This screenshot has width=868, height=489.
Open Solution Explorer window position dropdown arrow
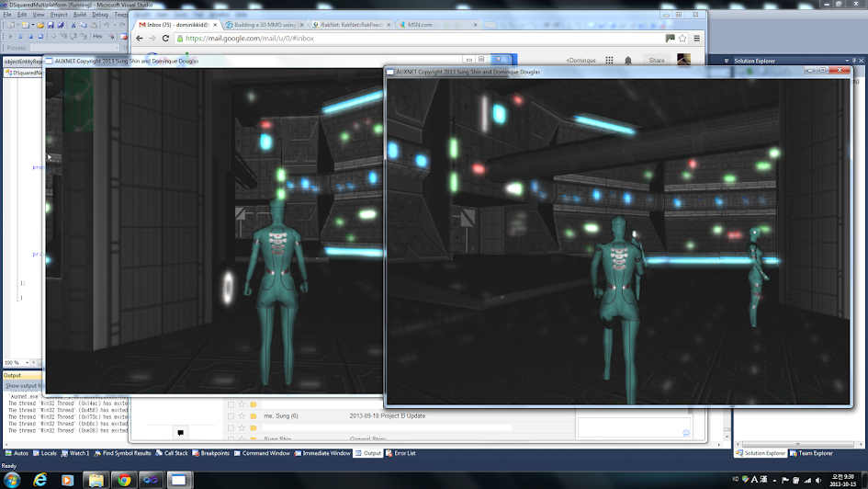coord(847,61)
